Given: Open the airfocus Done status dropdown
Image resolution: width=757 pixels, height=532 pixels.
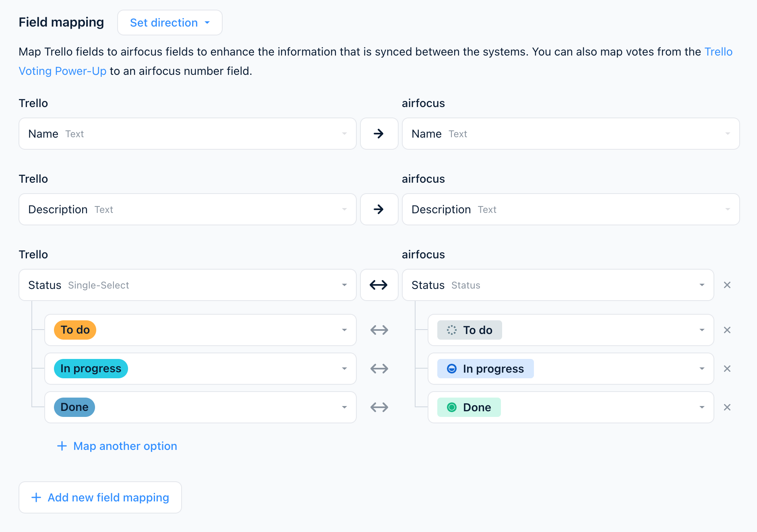Looking at the screenshot, I should (571, 407).
